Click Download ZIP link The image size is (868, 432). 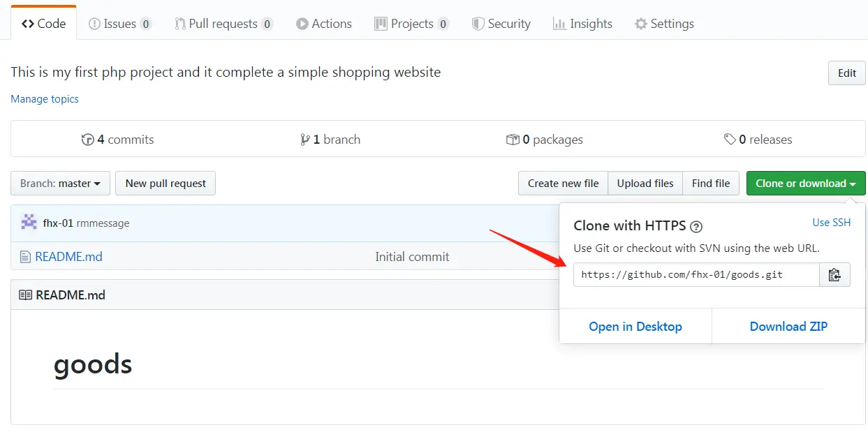[x=788, y=327]
